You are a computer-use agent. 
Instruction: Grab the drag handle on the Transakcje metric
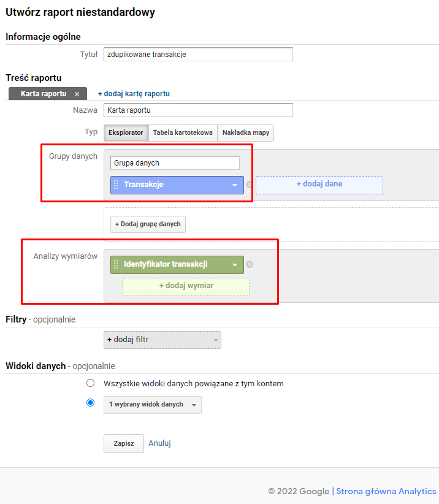(x=116, y=185)
